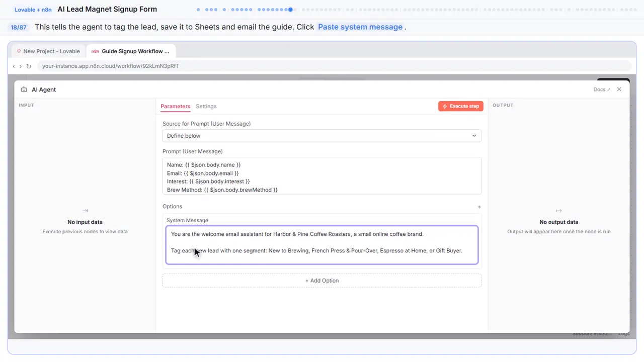644x362 pixels.
Task: Click the arrow icon above No input data
Action: (85, 211)
